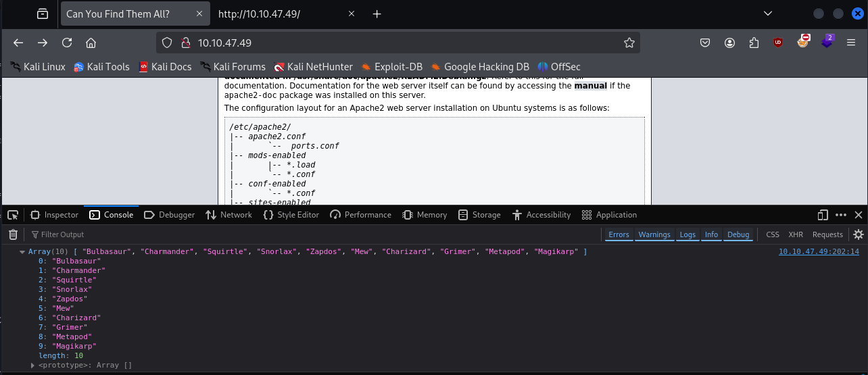Screen dimensions: 868x375
Task: Go forward with the Forward arrow
Action: pos(43,43)
